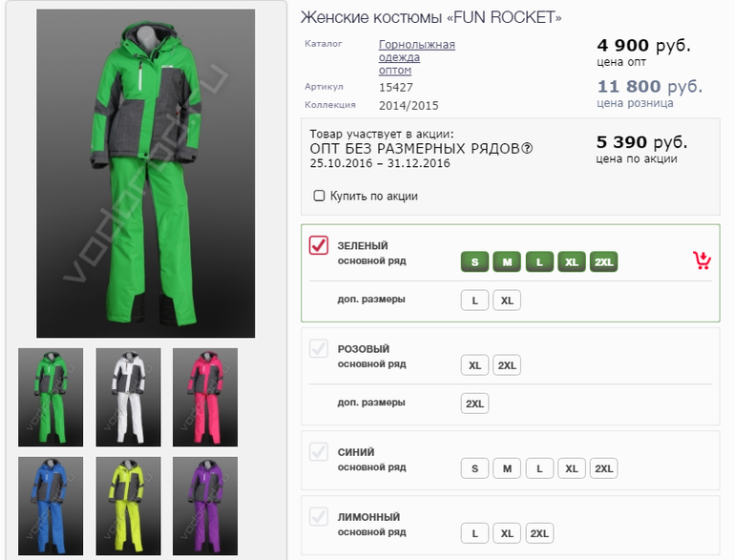Open the blue suit thumbnail

tap(51, 506)
